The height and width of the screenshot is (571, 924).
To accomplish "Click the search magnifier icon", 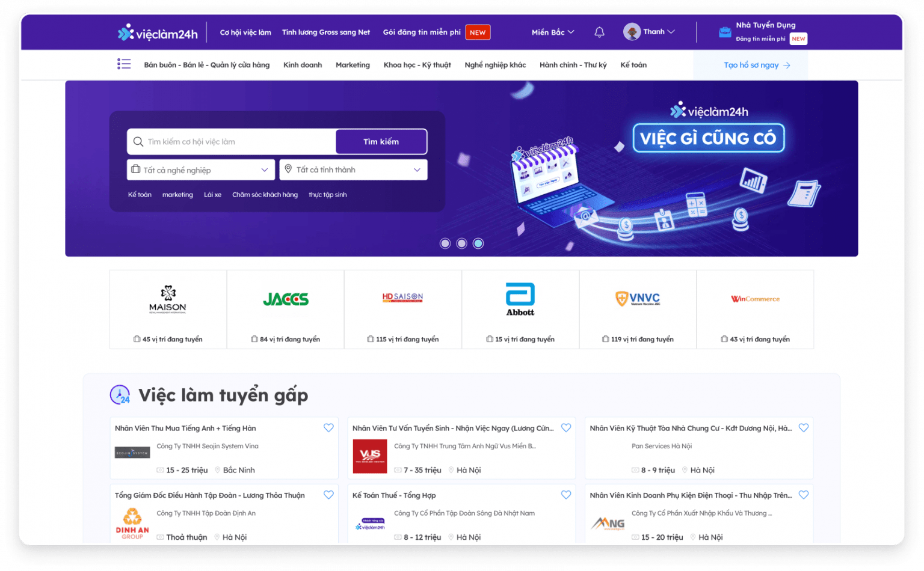I will [x=138, y=142].
